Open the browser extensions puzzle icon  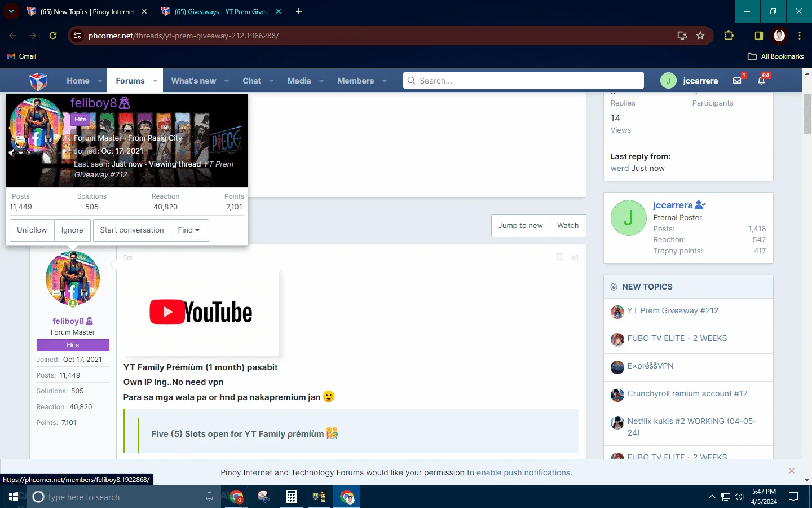[x=729, y=36]
